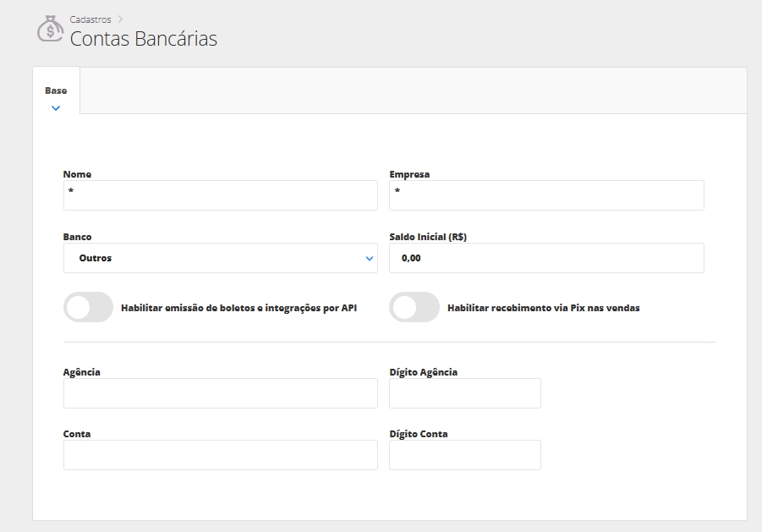Screen dimensions: 762x532
Task: Go to the Cadastros breadcrumb
Action: (90, 19)
